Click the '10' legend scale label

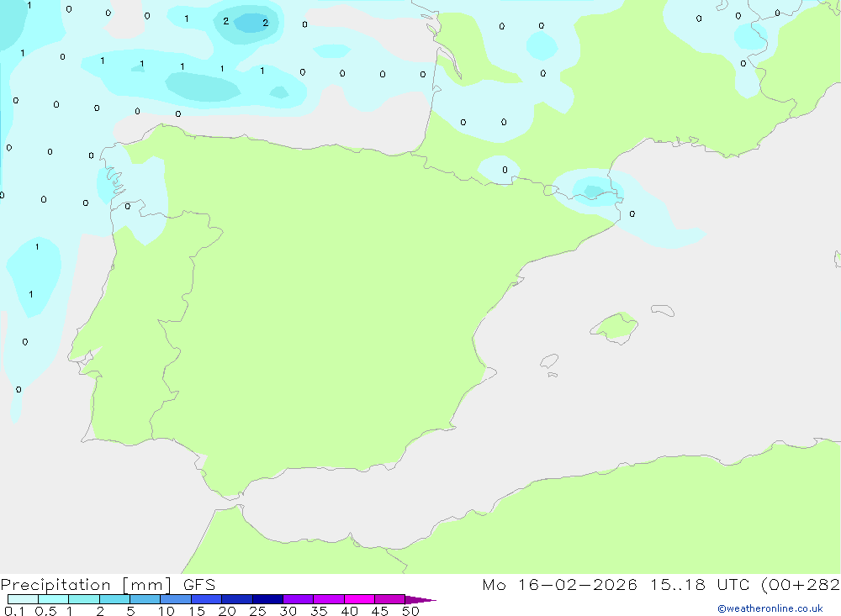(x=167, y=611)
